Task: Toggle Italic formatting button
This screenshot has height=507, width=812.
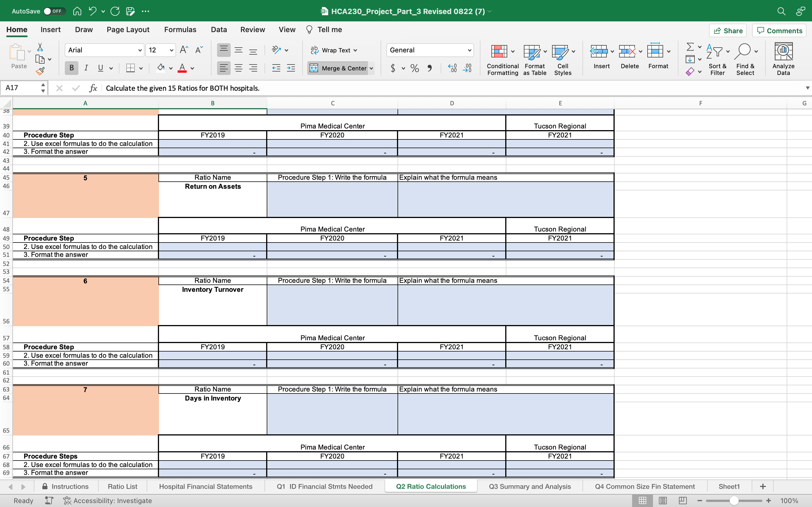Action: (x=86, y=68)
